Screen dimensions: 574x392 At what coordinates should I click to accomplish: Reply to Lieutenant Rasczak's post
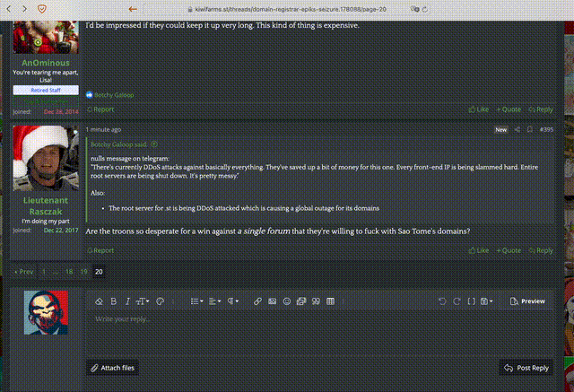click(x=541, y=250)
